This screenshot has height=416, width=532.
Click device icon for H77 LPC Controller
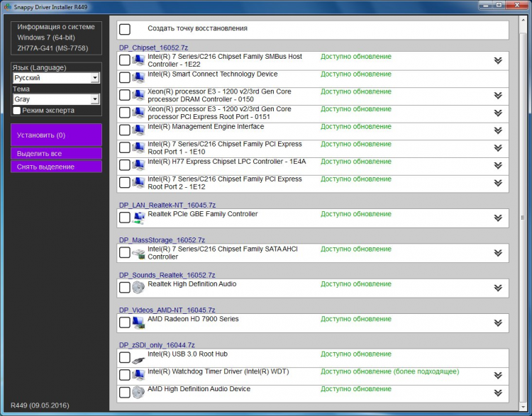pos(138,165)
